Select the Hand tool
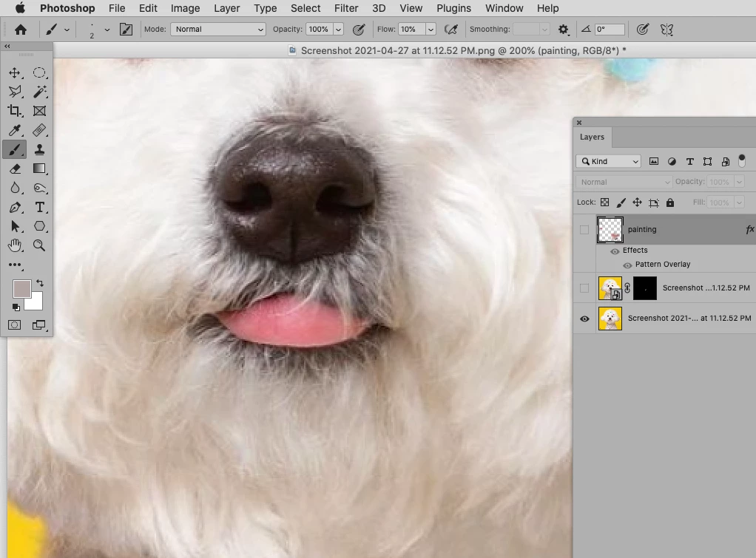The height and width of the screenshot is (558, 756). 14,245
